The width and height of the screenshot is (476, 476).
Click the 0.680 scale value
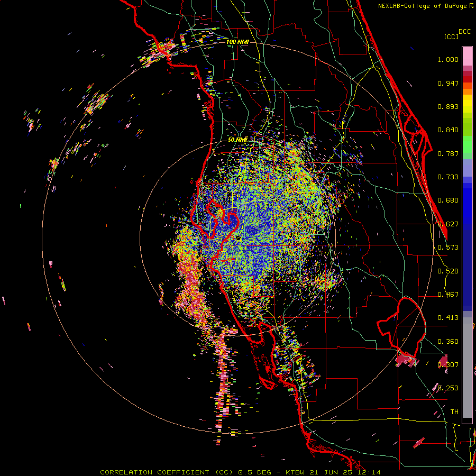pyautogui.click(x=448, y=200)
